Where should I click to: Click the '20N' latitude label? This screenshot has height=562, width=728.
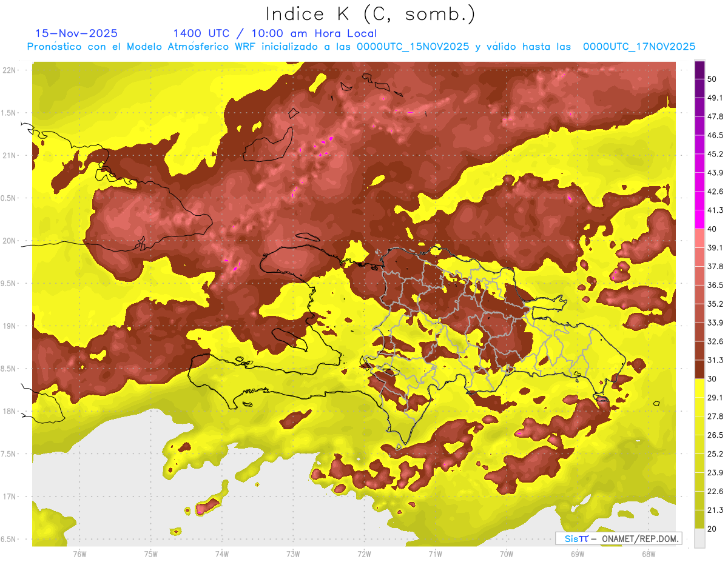pyautogui.click(x=9, y=241)
